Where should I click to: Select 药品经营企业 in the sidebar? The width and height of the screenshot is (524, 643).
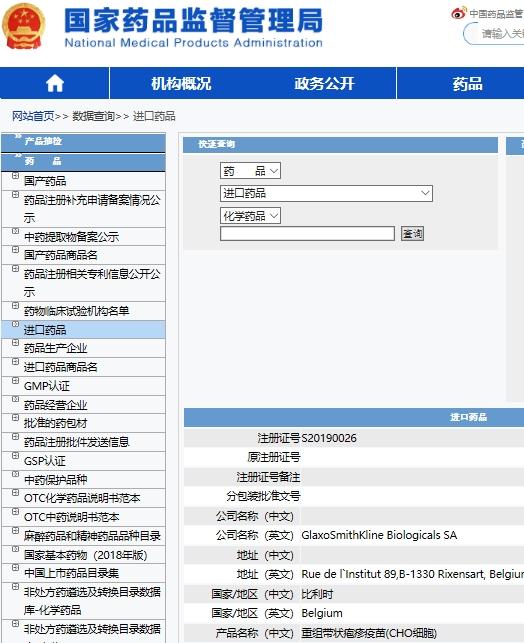click(56, 405)
